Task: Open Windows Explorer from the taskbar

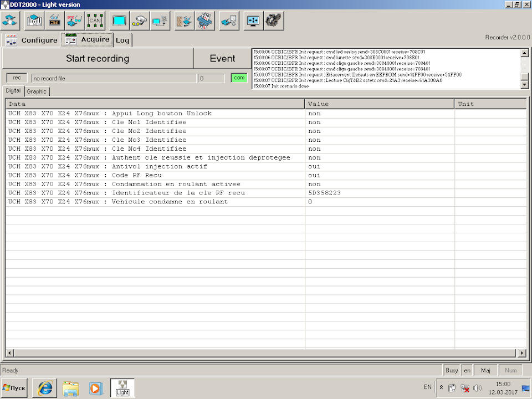Action: pos(70,388)
